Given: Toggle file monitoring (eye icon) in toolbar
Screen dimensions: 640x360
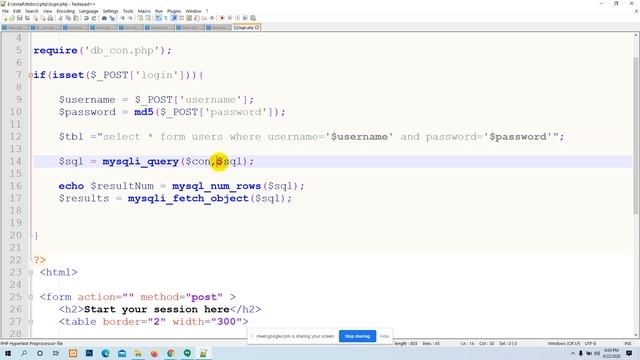Looking at the screenshot, I should (x=212, y=18).
